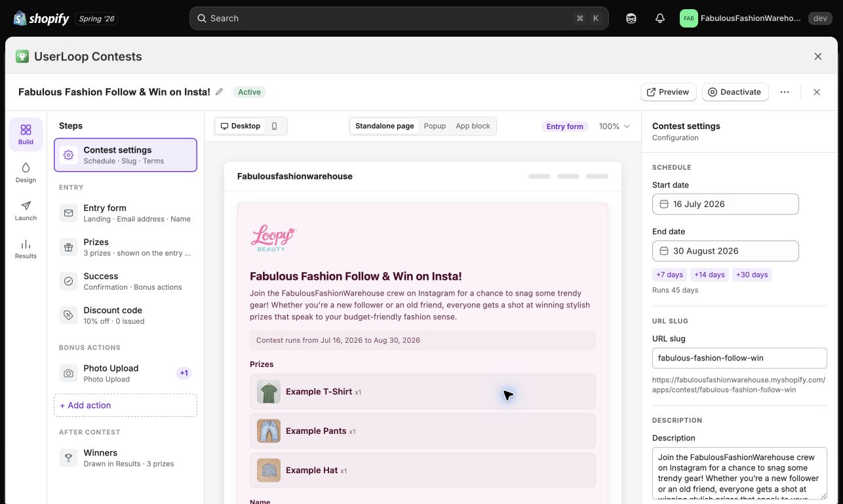Switch to mobile preview icon
This screenshot has width=843, height=504.
(x=275, y=126)
